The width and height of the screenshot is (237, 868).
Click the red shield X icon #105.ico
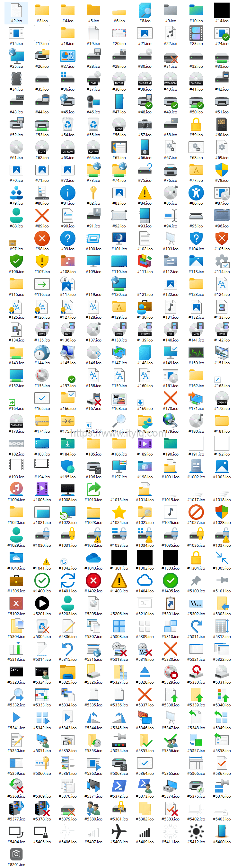point(222,239)
